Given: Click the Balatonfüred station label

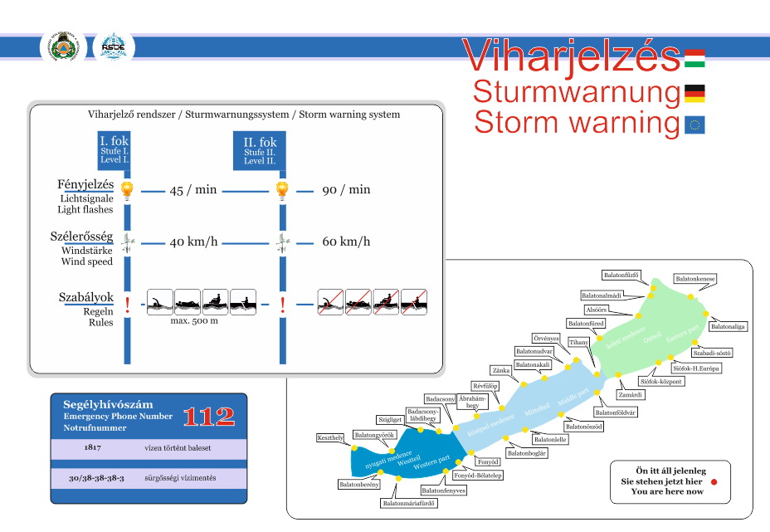Looking at the screenshot, I should click(x=586, y=323).
